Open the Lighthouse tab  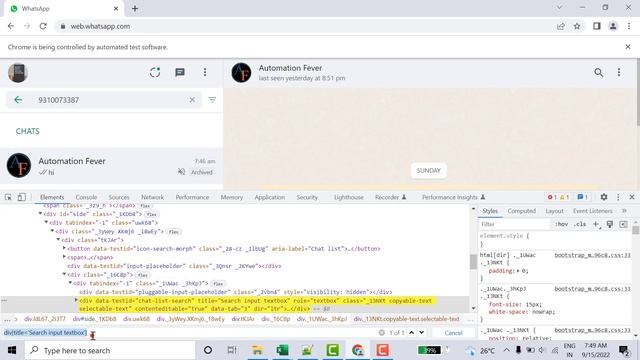click(349, 197)
